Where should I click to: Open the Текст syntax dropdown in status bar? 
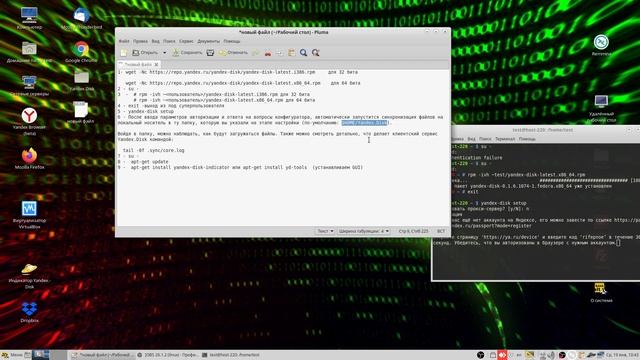click(325, 231)
